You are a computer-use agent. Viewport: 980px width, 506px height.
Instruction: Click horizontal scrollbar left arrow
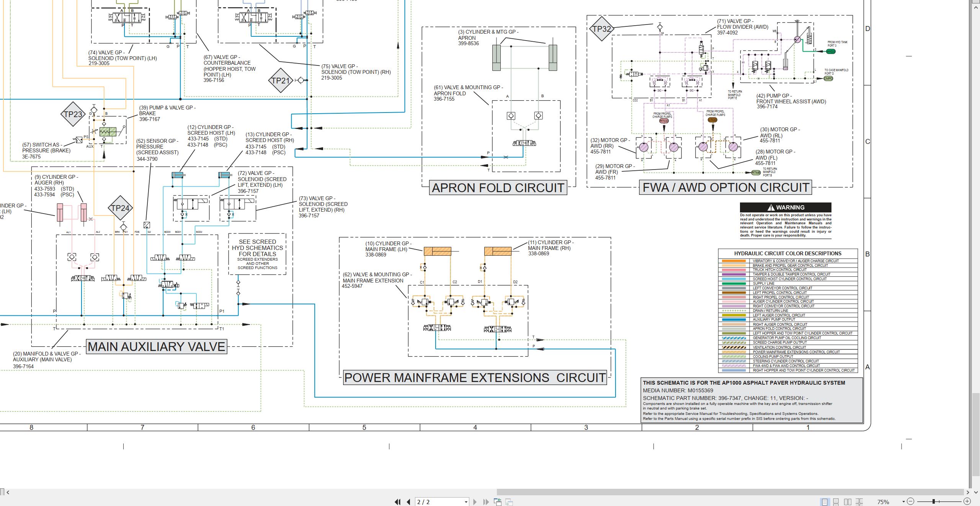[8, 492]
